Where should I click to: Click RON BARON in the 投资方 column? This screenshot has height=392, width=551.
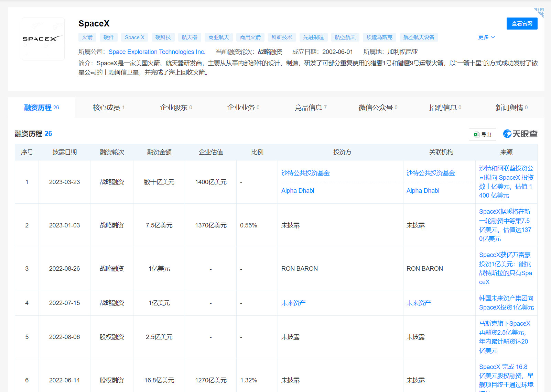click(x=300, y=269)
